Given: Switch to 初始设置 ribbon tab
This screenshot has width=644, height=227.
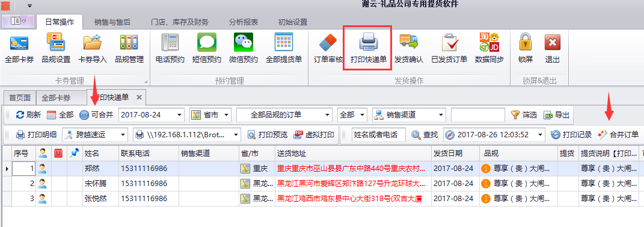Looking at the screenshot, I should click(x=292, y=22).
